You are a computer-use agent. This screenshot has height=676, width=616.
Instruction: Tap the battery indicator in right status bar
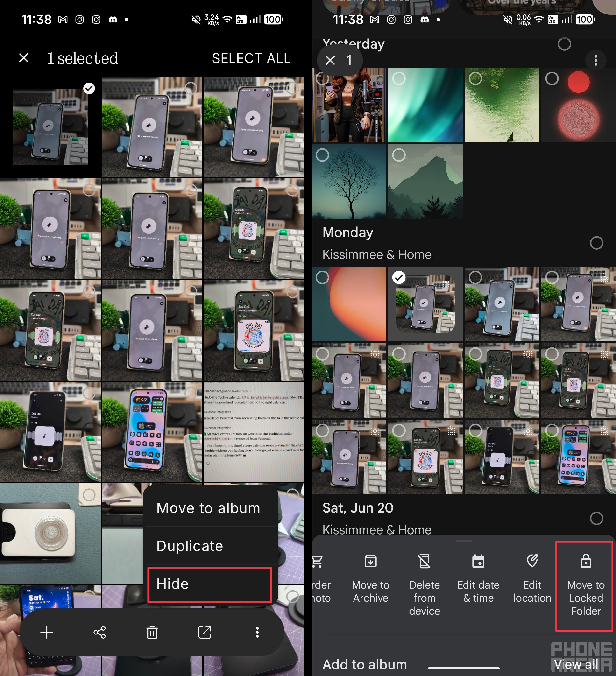click(x=585, y=20)
